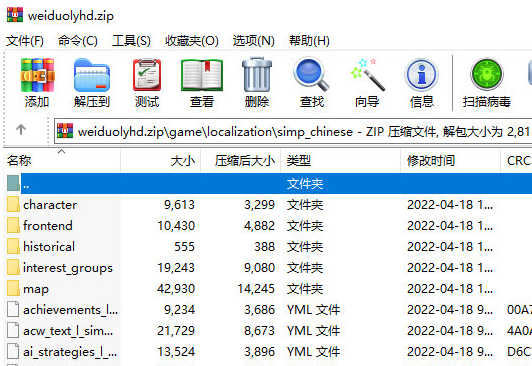
Task: Click the historical folder name
Action: (49, 247)
